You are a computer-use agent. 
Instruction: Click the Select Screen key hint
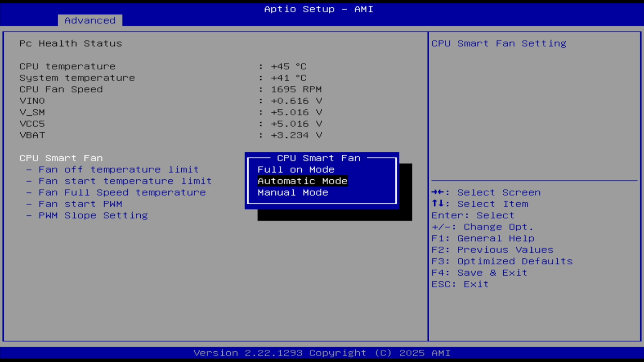486,192
